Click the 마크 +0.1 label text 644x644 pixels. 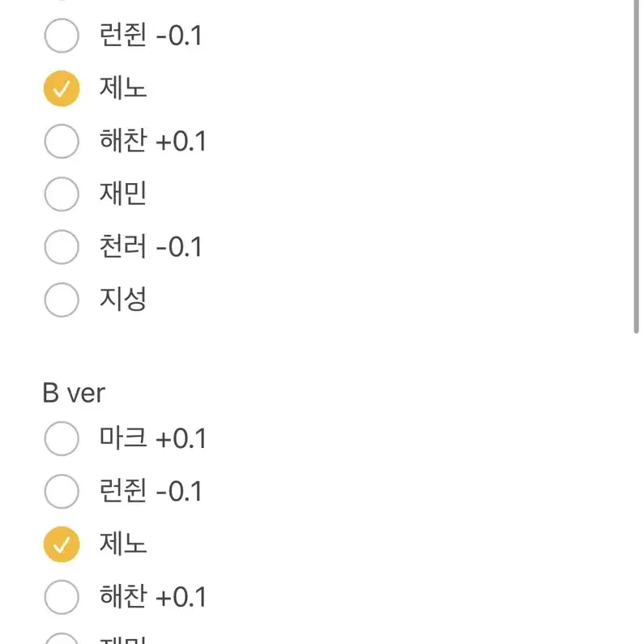[x=152, y=437]
